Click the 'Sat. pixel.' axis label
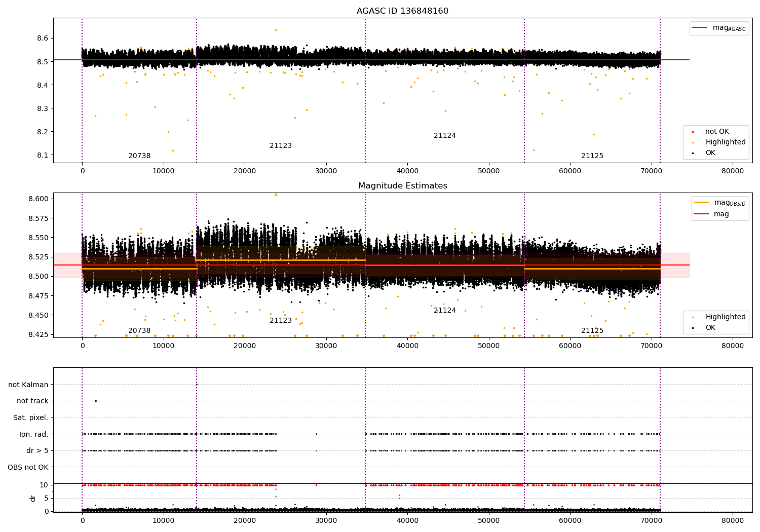 (31, 417)
